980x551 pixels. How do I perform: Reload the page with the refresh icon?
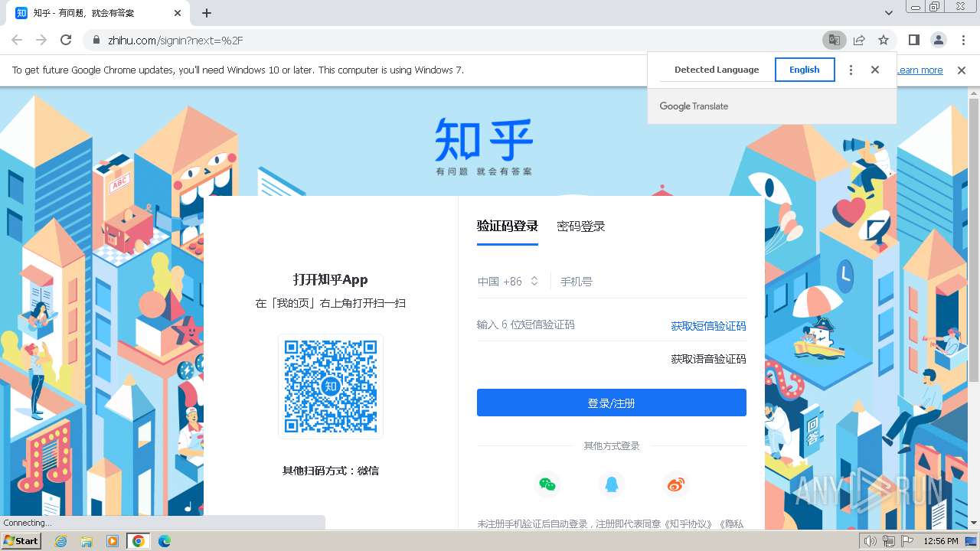pyautogui.click(x=66, y=40)
